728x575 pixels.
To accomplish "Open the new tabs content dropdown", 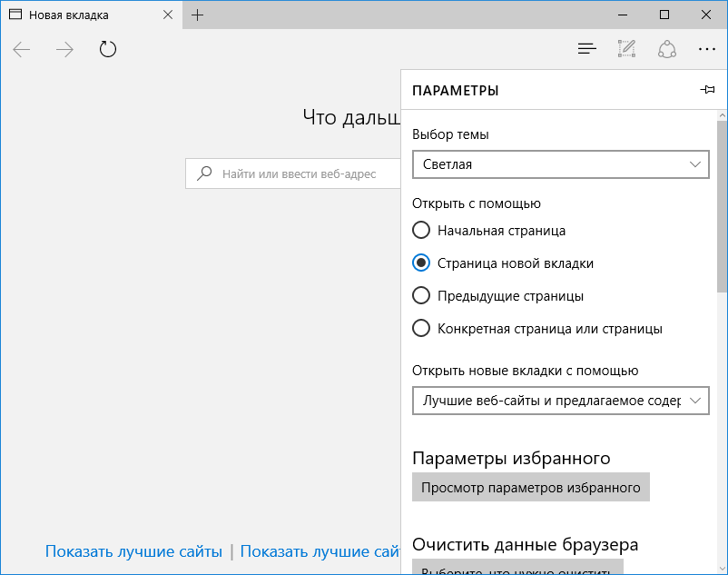I will pos(560,401).
